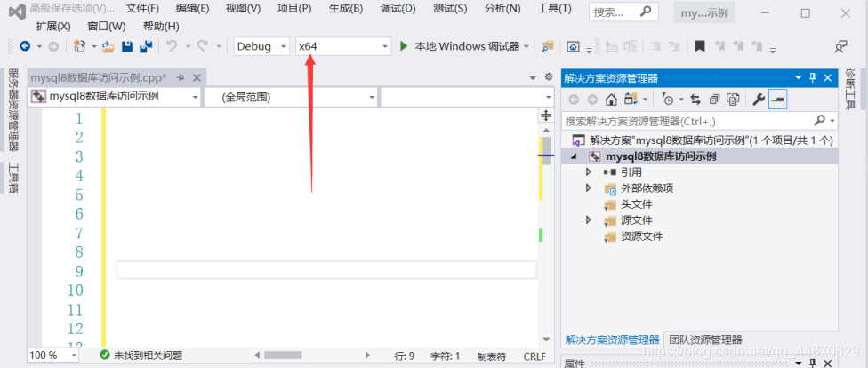Image resolution: width=868 pixels, height=368 pixels.
Task: Click the Open File folder icon
Action: point(108,47)
